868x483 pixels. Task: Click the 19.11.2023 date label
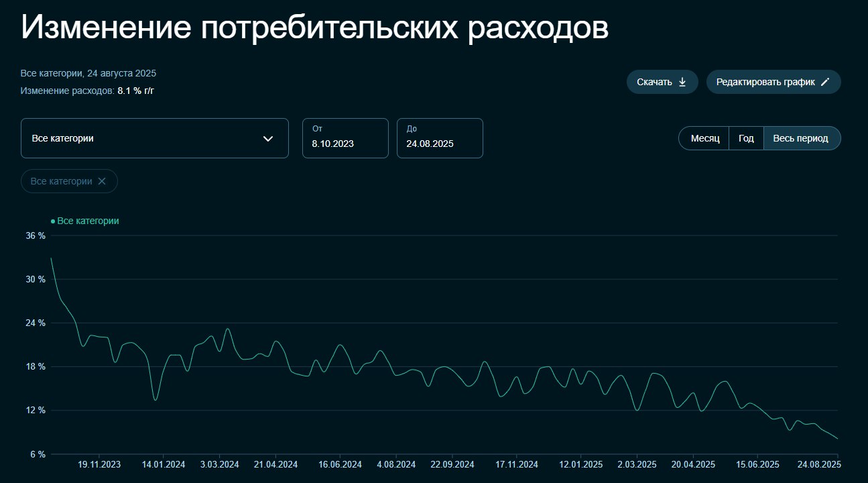click(x=99, y=464)
